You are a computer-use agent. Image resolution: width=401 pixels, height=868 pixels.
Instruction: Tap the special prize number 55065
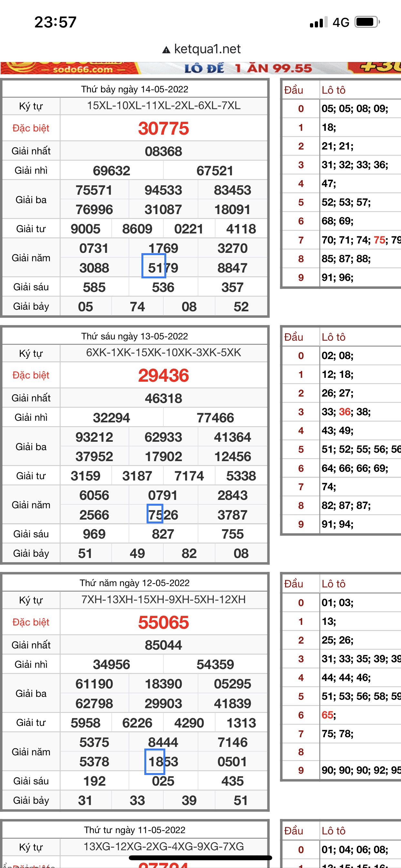163,622
